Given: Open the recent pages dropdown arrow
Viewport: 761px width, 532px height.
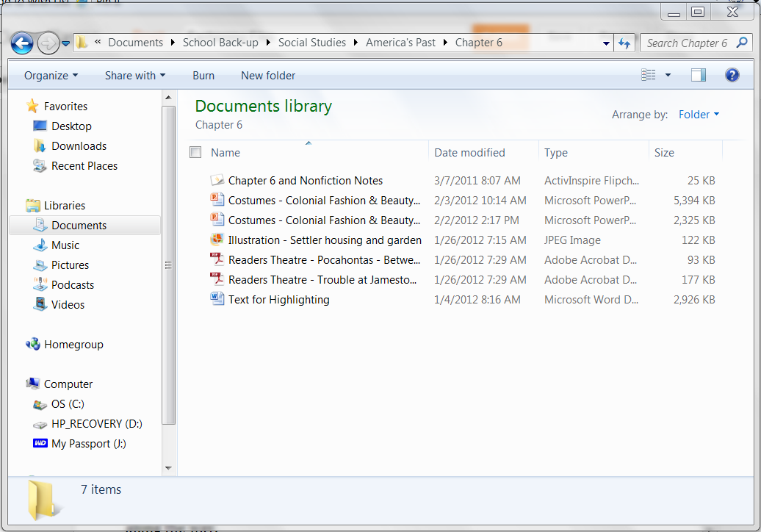Looking at the screenshot, I should [66, 43].
